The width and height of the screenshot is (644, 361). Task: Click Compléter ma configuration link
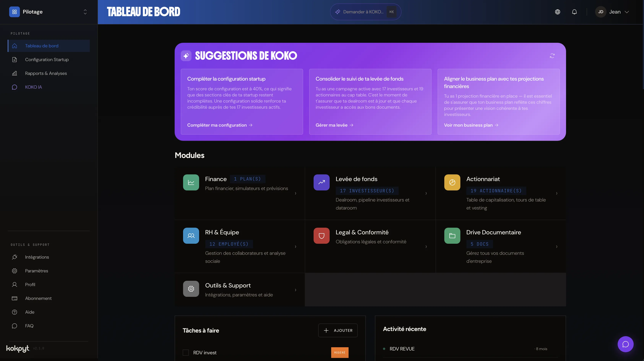(220, 125)
